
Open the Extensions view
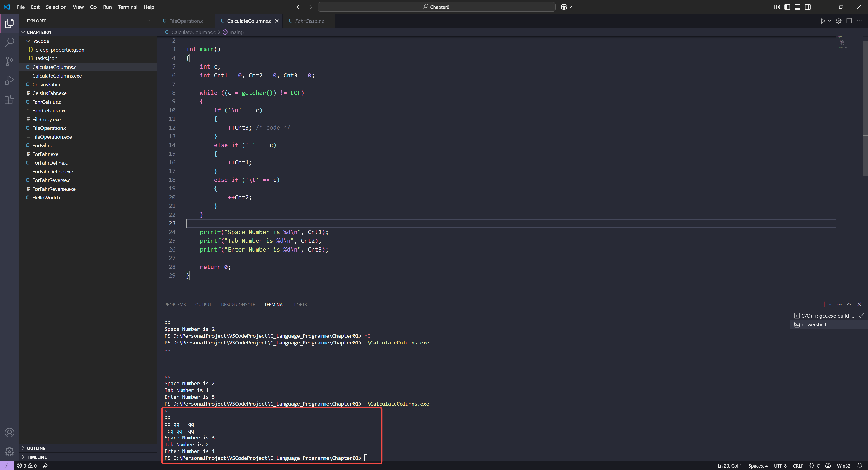tap(9, 99)
